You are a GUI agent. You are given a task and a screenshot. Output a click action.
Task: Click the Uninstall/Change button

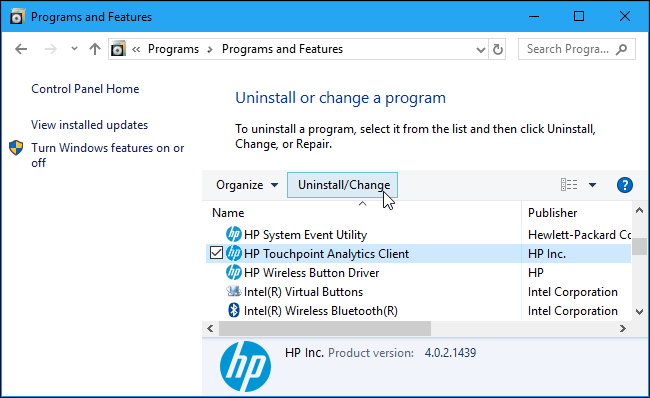(x=342, y=185)
